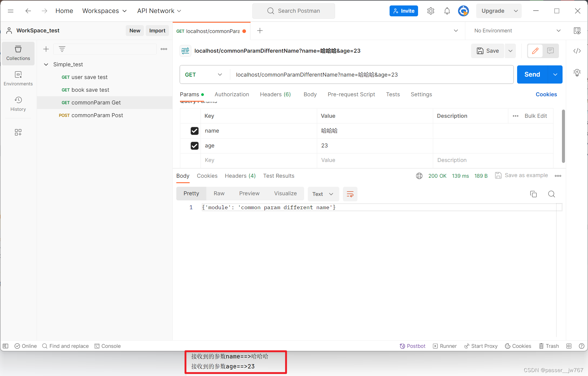Switch to the response Cookies tab

click(x=207, y=176)
